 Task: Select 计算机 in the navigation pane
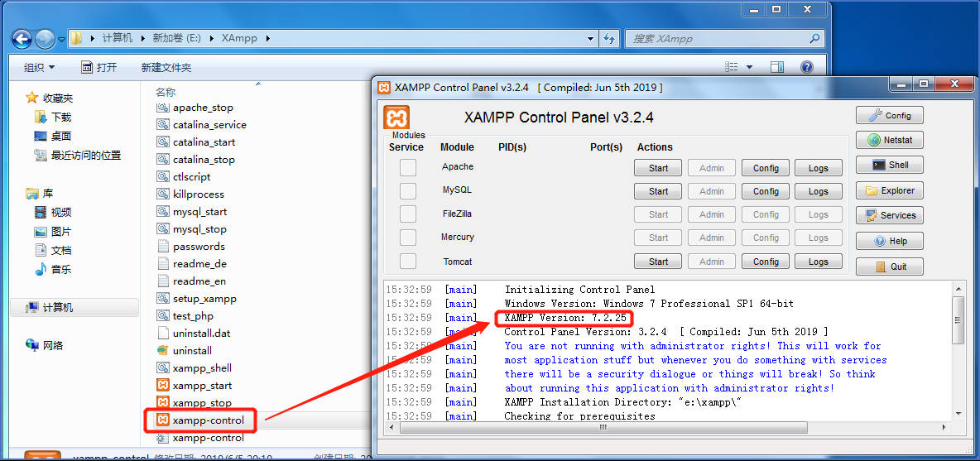(74, 307)
